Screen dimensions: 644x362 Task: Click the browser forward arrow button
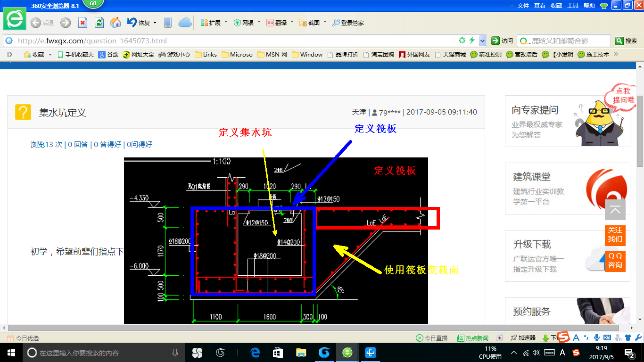(x=66, y=23)
